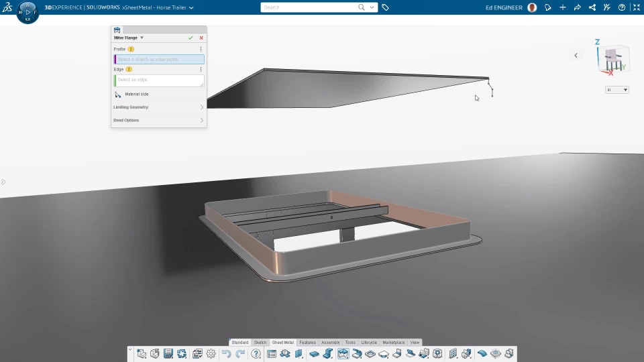
Task: Collapse right panel chevron near view cube
Action: coord(576,56)
